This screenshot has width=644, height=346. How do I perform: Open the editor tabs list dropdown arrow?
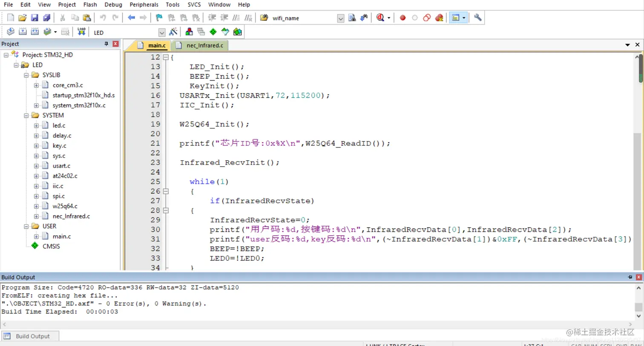[627, 45]
